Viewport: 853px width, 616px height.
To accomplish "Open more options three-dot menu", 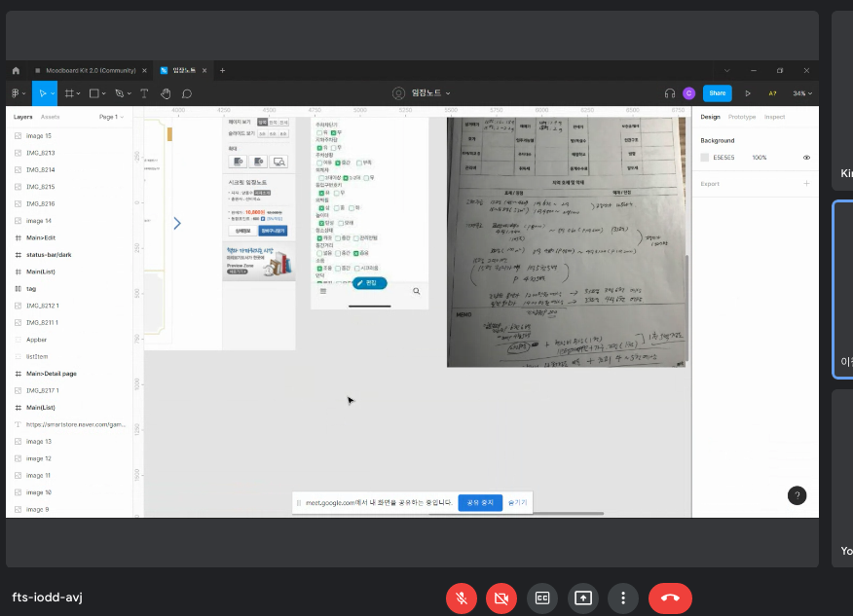I will [623, 598].
